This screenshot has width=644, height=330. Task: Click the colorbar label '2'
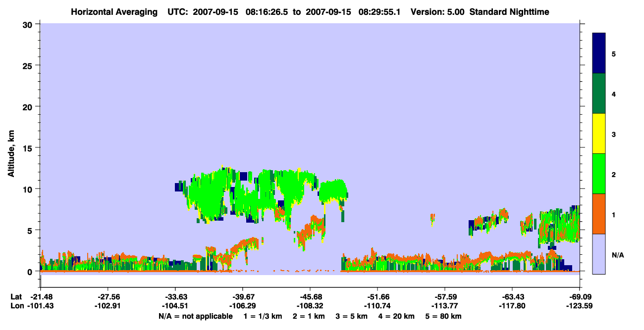(614, 174)
